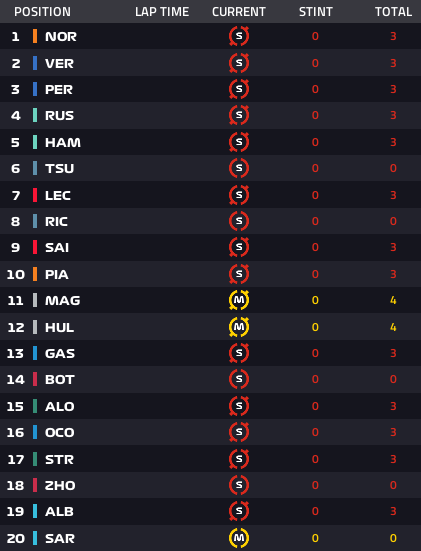421x551 pixels.
Task: Select the TOTAL column header
Action: tap(393, 12)
